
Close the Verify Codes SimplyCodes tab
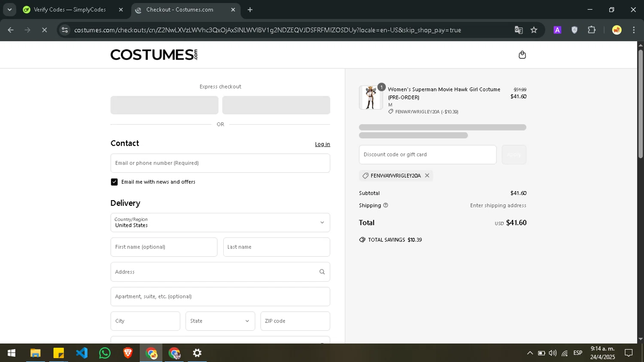pyautogui.click(x=121, y=9)
